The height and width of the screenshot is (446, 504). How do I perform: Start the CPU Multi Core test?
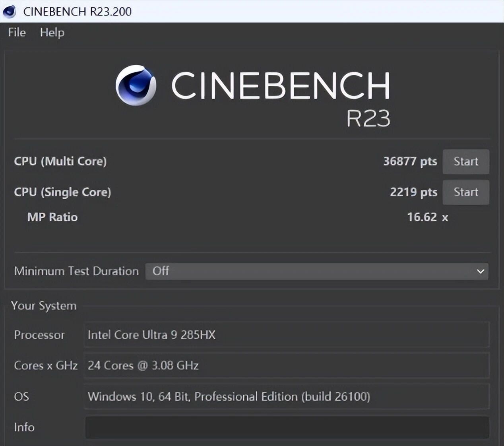(x=465, y=161)
